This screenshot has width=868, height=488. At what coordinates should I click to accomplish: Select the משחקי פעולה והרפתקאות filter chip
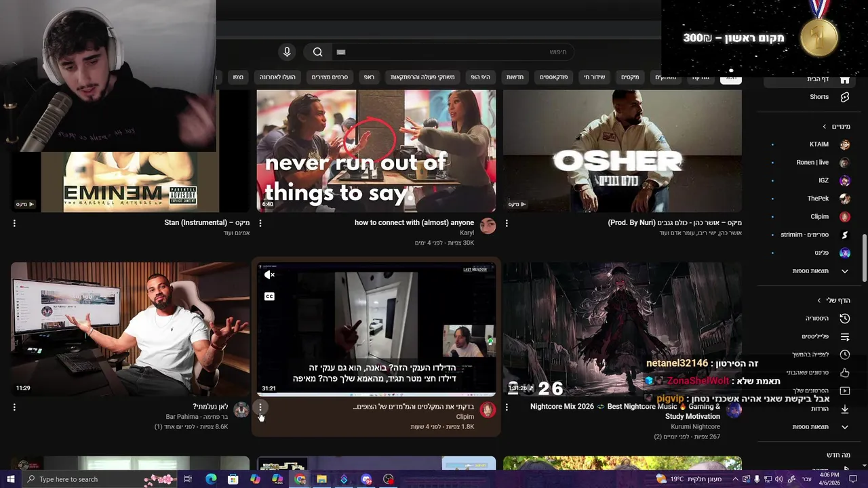click(422, 77)
